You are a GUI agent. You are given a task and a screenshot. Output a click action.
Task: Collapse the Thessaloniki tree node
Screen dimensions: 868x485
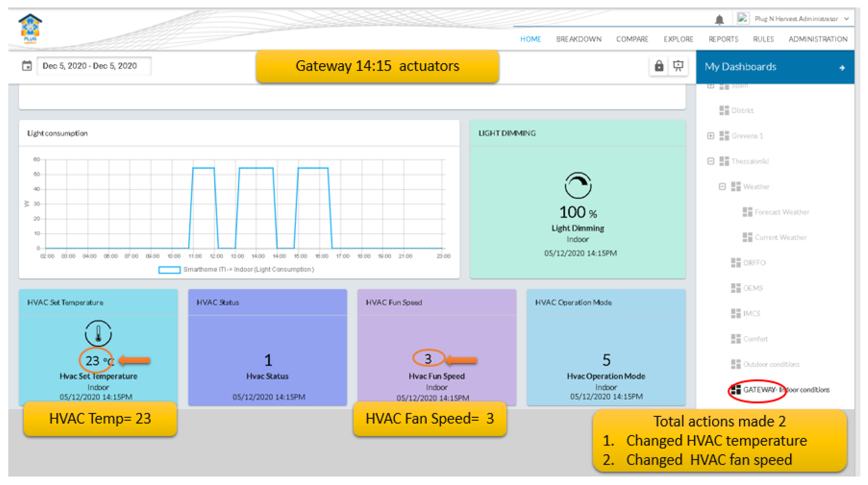pos(711,161)
